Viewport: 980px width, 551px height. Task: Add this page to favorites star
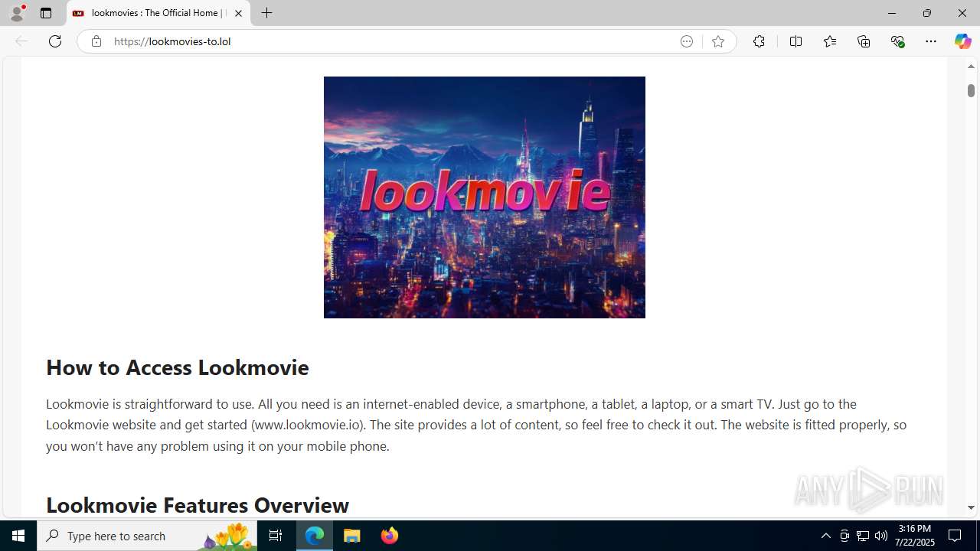[x=717, y=41]
